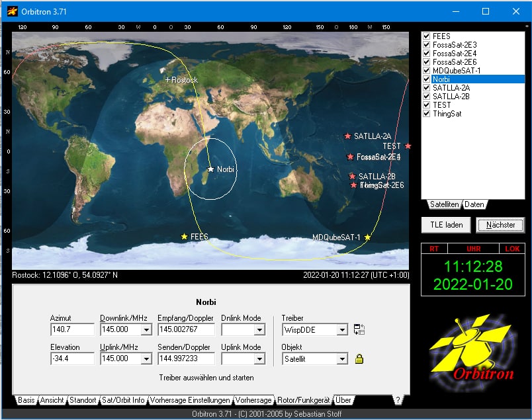Click the driver connect icon beside WispDDE
The height and width of the screenshot is (420, 532).
coord(359,329)
